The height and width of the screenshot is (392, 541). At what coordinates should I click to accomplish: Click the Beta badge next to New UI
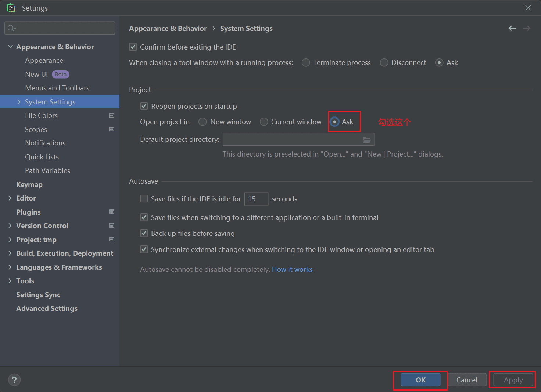tap(61, 74)
